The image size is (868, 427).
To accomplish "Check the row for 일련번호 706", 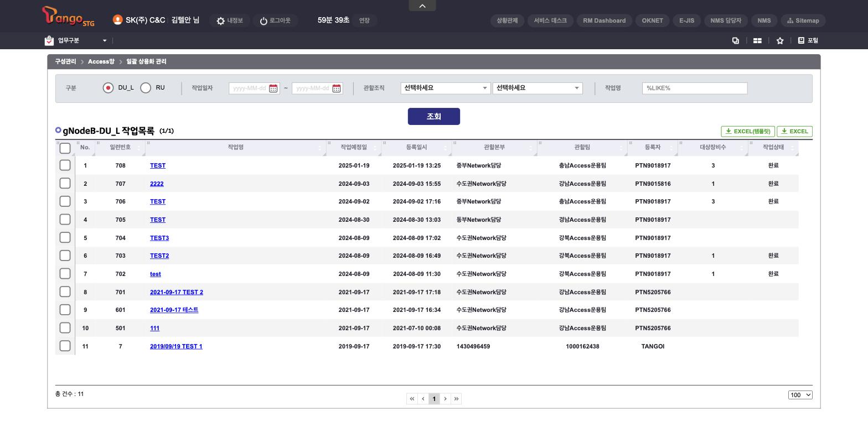I will click(x=65, y=201).
